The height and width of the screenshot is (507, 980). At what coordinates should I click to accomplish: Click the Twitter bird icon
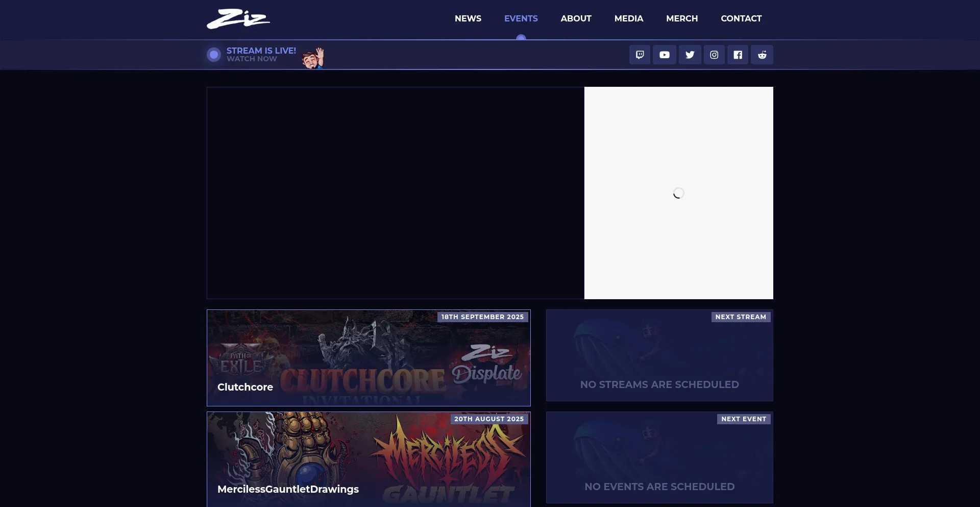click(690, 55)
